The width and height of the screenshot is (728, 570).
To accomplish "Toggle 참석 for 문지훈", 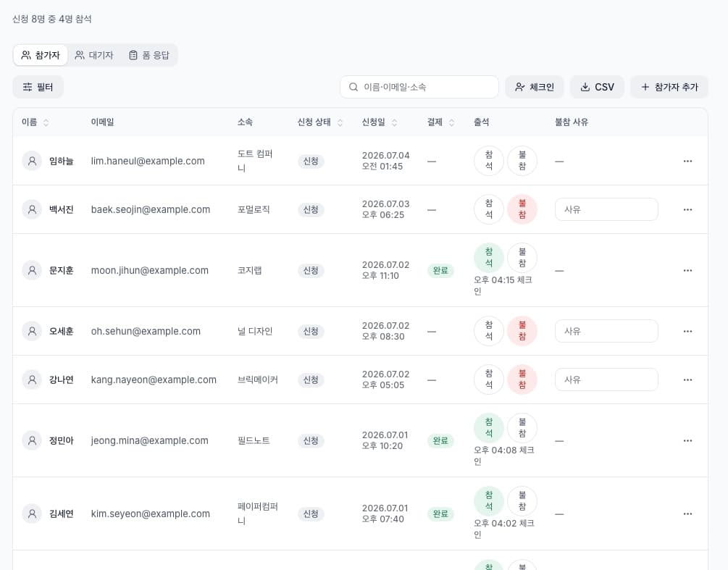I will [489, 258].
